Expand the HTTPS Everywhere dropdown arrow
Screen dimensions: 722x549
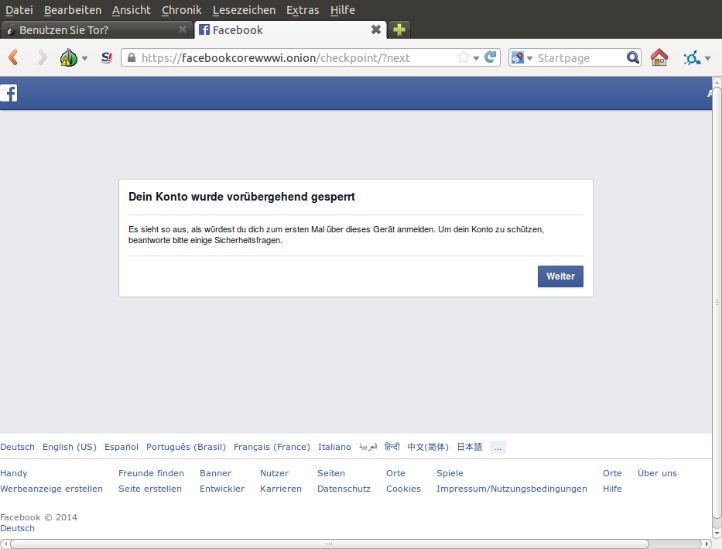(x=708, y=58)
